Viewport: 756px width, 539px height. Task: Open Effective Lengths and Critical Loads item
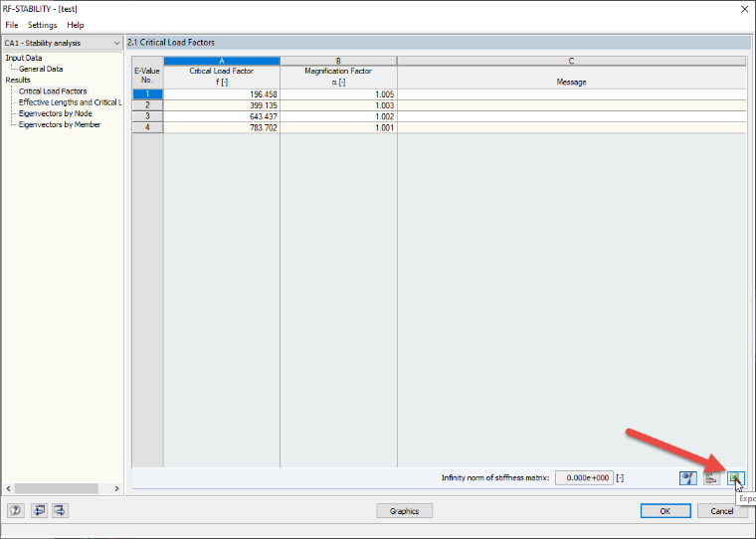point(70,102)
